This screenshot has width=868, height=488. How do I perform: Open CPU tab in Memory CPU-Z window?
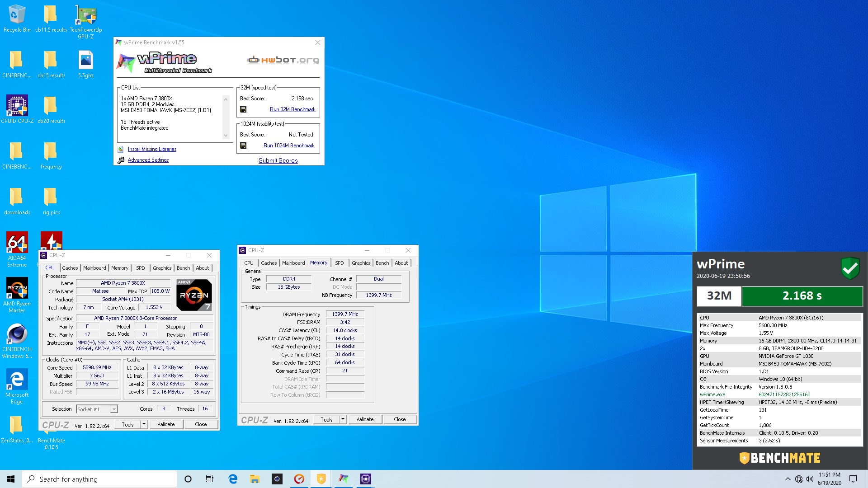click(249, 263)
